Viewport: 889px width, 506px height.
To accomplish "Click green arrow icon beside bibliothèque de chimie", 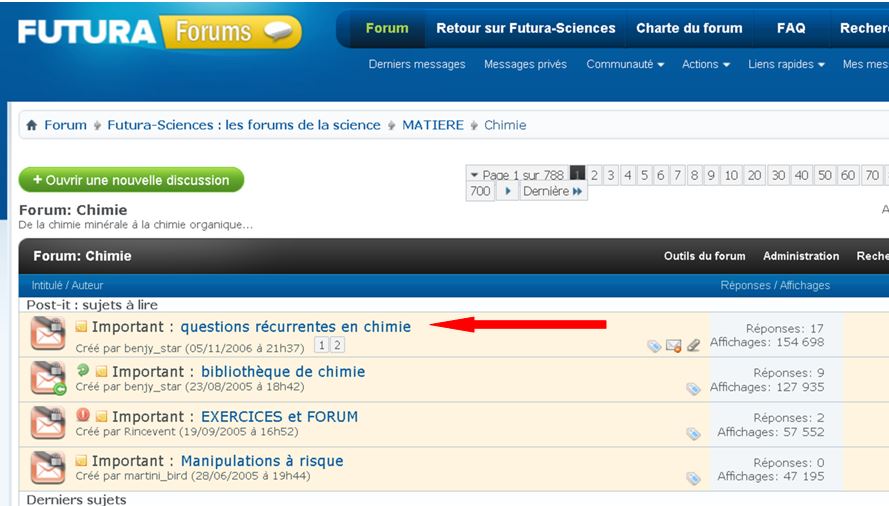I will pos(83,370).
